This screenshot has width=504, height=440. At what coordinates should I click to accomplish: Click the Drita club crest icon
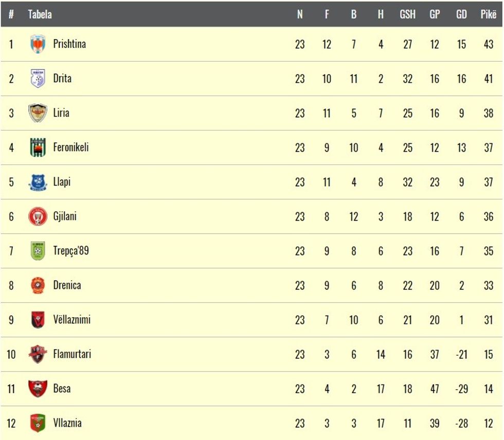(38, 78)
